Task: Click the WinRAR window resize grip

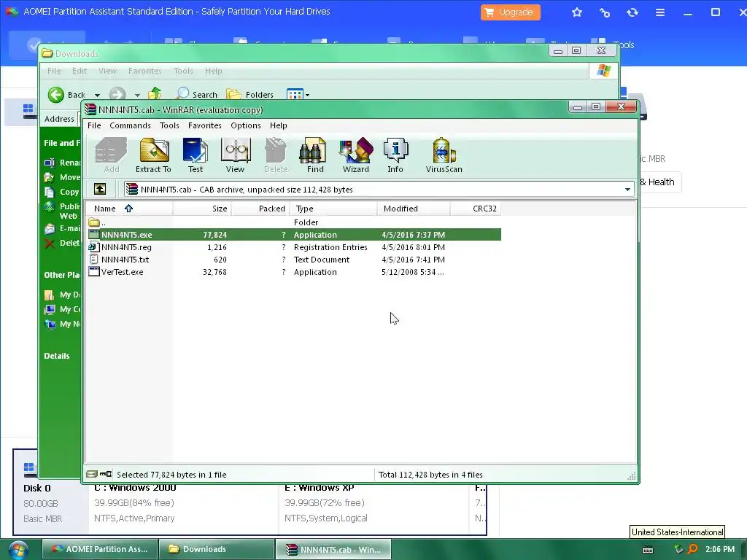Action: tap(632, 475)
